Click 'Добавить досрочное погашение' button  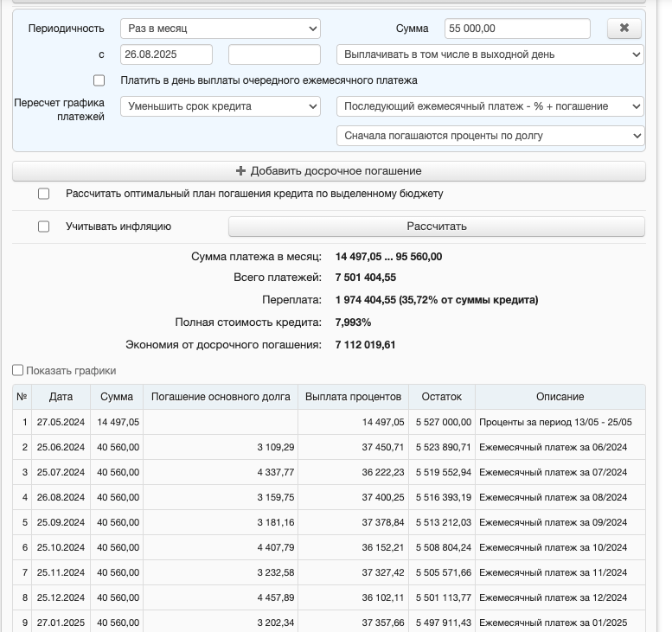click(x=329, y=171)
